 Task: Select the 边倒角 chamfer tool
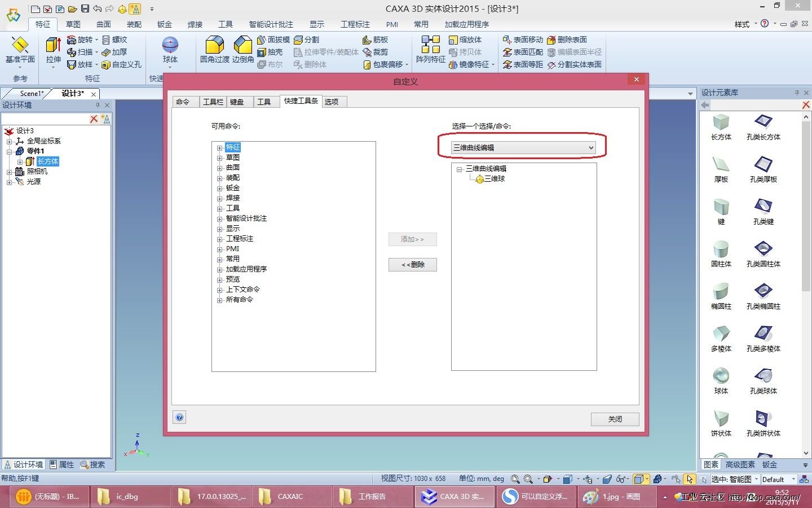pos(243,50)
